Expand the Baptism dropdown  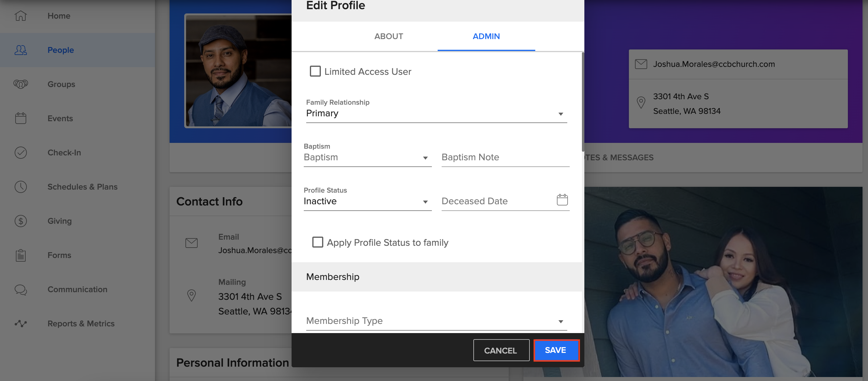tap(425, 158)
